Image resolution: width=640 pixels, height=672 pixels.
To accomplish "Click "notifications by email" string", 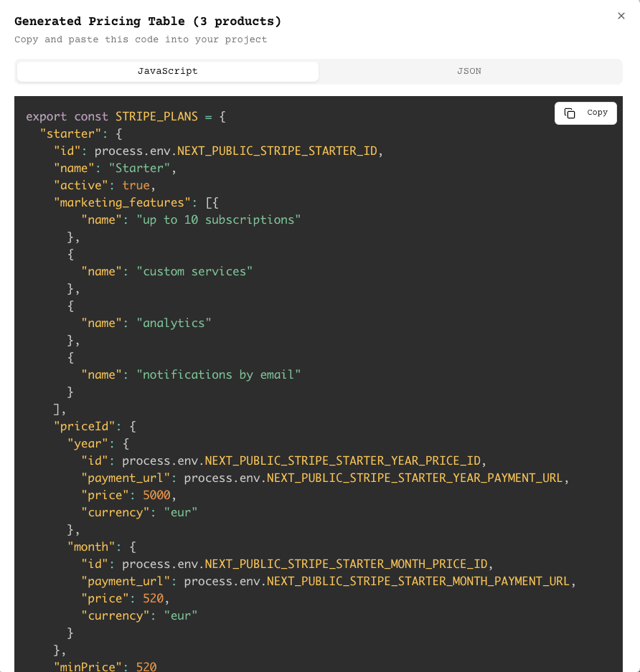I will click(219, 374).
